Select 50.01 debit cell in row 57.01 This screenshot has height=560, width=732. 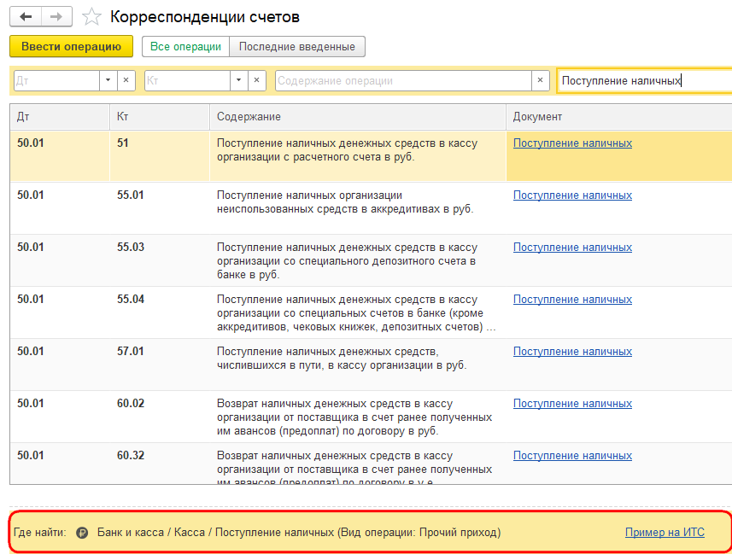60,365
